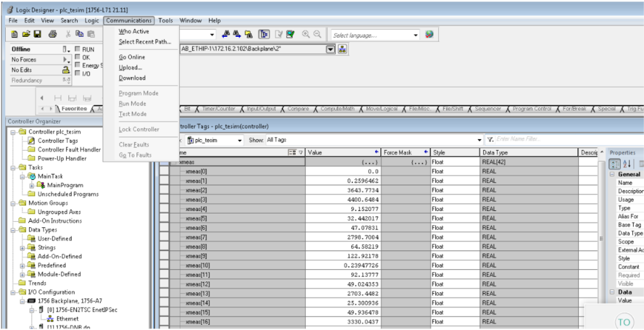Click the Find Previous binoculars icon

click(226, 34)
